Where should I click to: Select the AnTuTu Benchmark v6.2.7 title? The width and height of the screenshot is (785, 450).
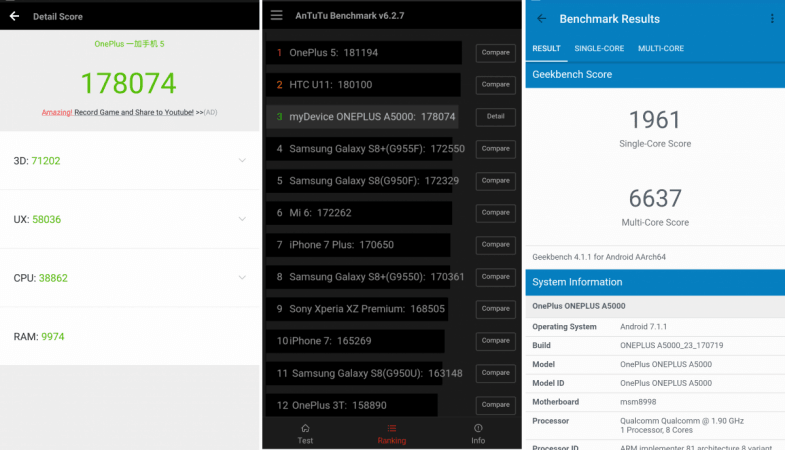349,16
